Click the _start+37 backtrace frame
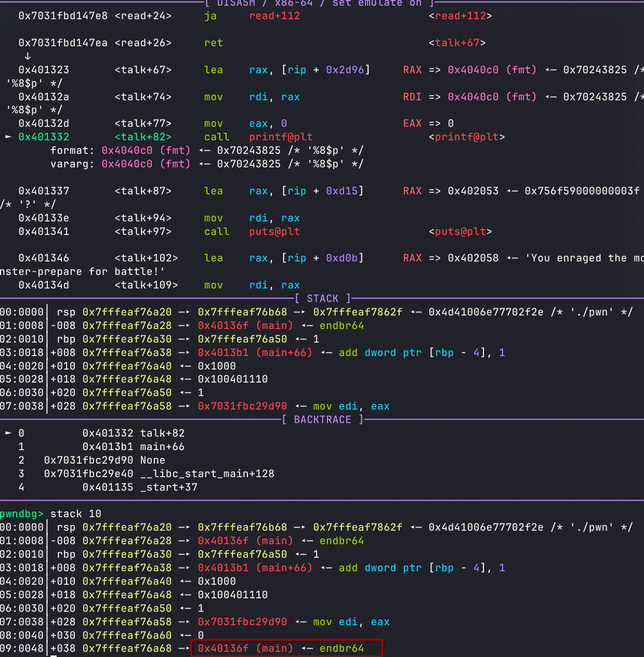This screenshot has width=644, height=657. click(168, 487)
